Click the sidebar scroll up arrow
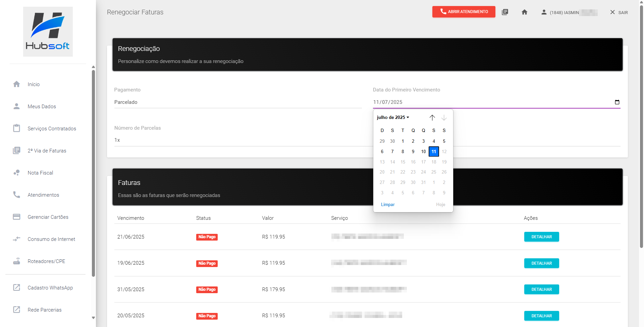 [x=93, y=67]
